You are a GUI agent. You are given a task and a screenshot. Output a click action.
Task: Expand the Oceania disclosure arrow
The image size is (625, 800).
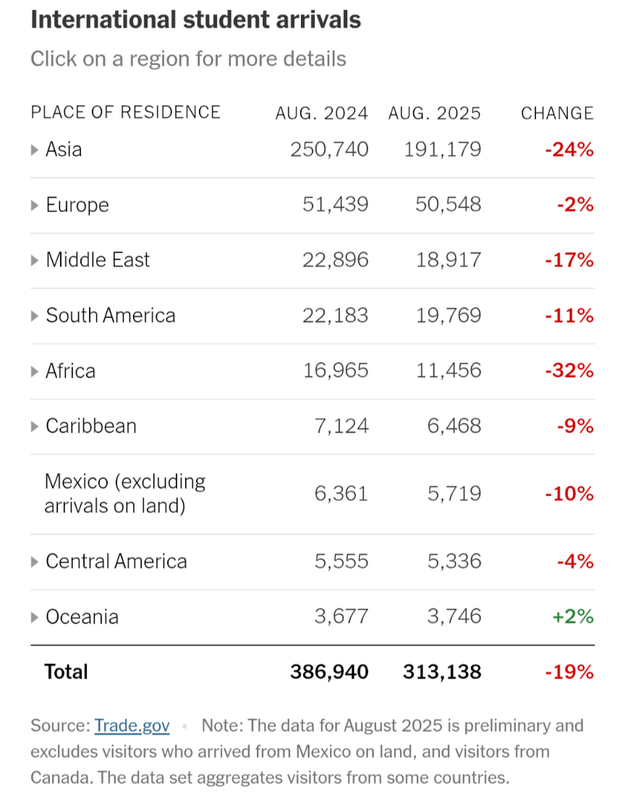pos(35,618)
